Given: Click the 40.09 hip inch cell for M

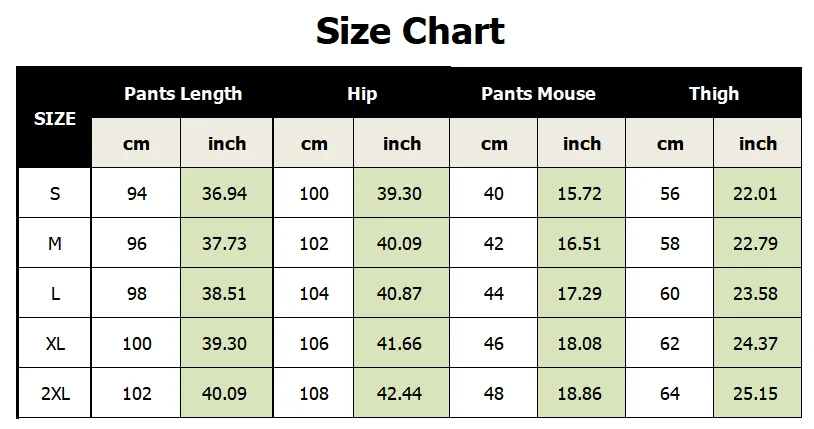Looking at the screenshot, I should click(x=401, y=243).
